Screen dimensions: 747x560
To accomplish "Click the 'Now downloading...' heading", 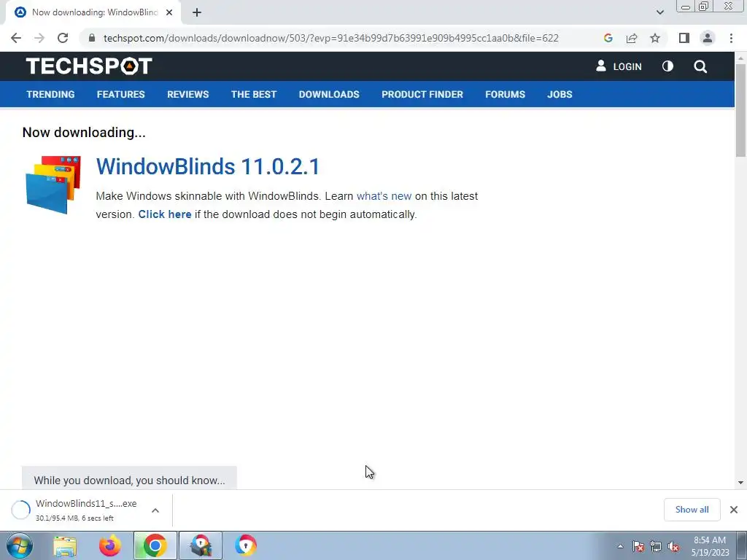I will click(84, 133).
